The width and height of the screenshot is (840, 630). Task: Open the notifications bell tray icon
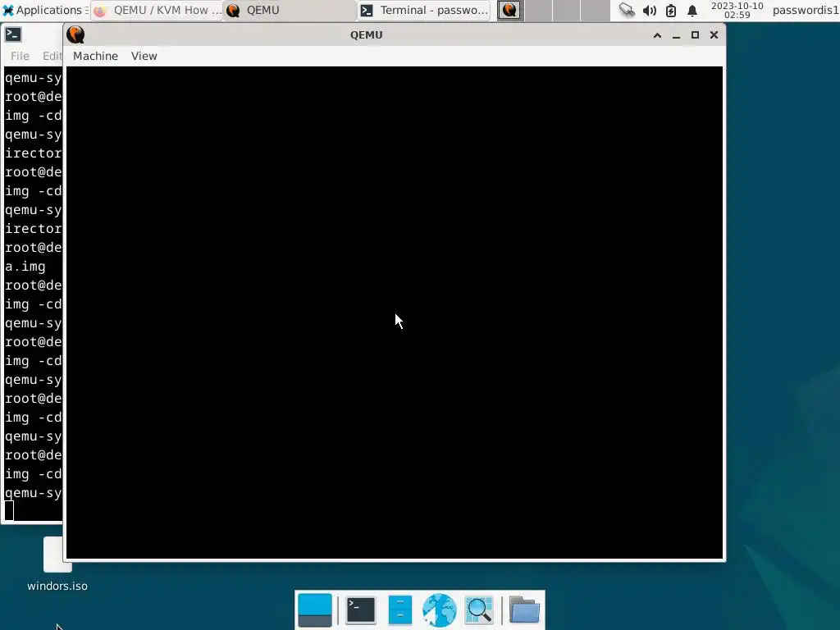(692, 10)
